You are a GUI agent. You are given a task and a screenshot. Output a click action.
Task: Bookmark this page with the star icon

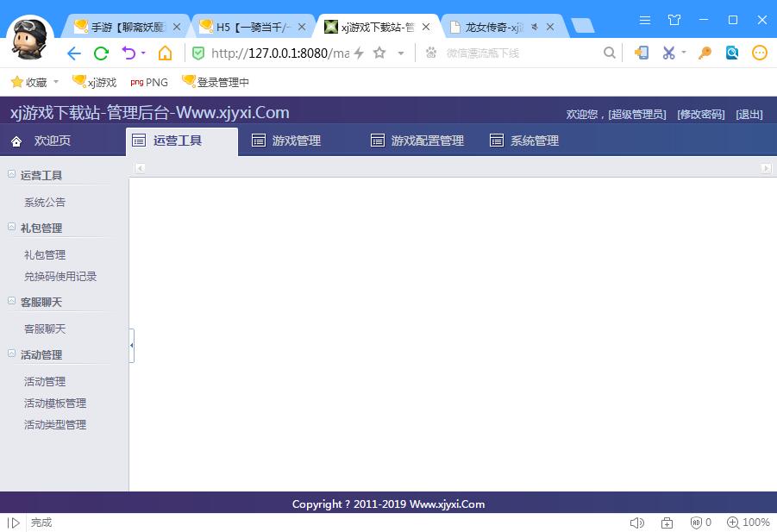(379, 53)
